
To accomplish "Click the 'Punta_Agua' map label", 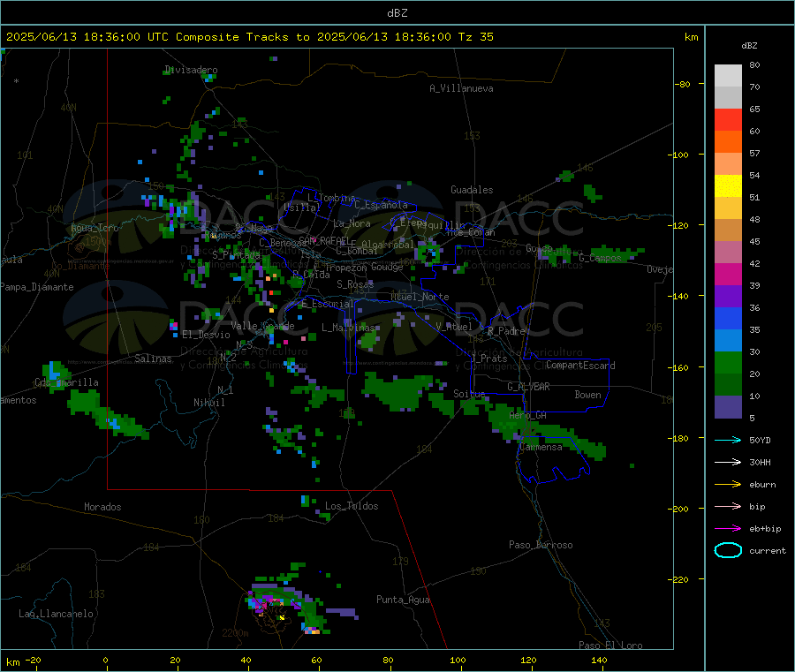I will 403,600.
